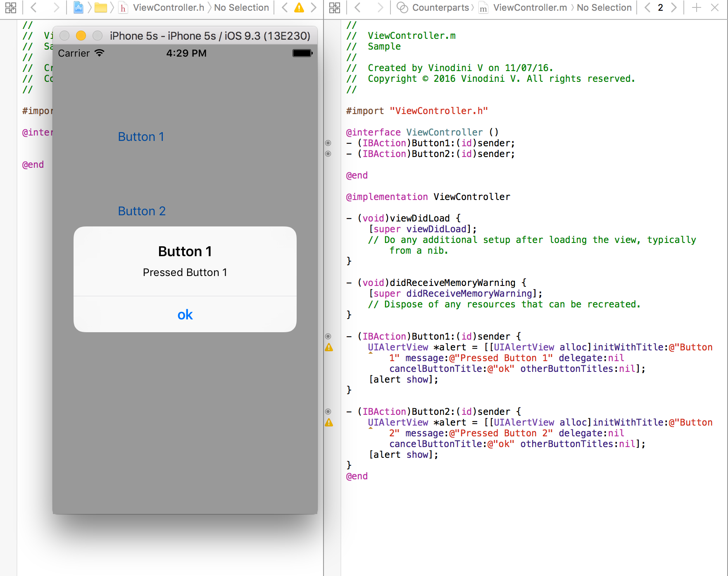Image resolution: width=728 pixels, height=576 pixels.
Task: Tap Button 2 in the simulator
Action: click(x=142, y=211)
